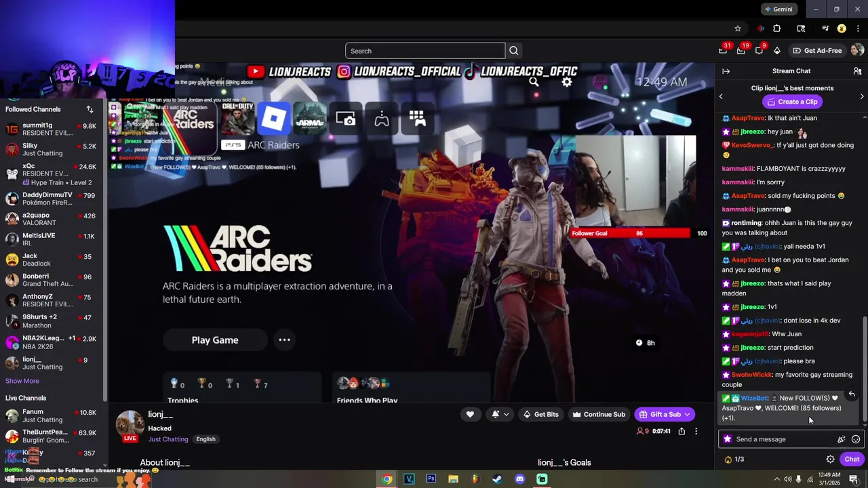The width and height of the screenshot is (868, 488).
Task: Click the Get Ad-Free button
Action: pyautogui.click(x=817, y=50)
